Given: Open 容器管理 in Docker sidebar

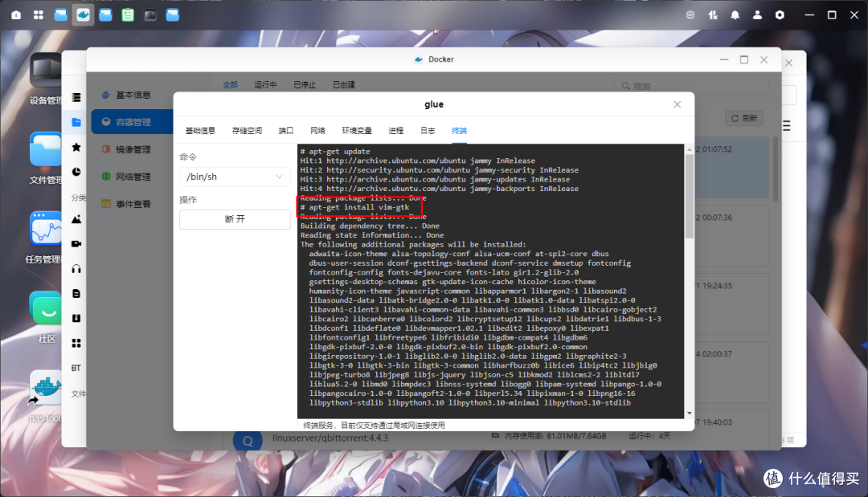Looking at the screenshot, I should click(x=132, y=122).
